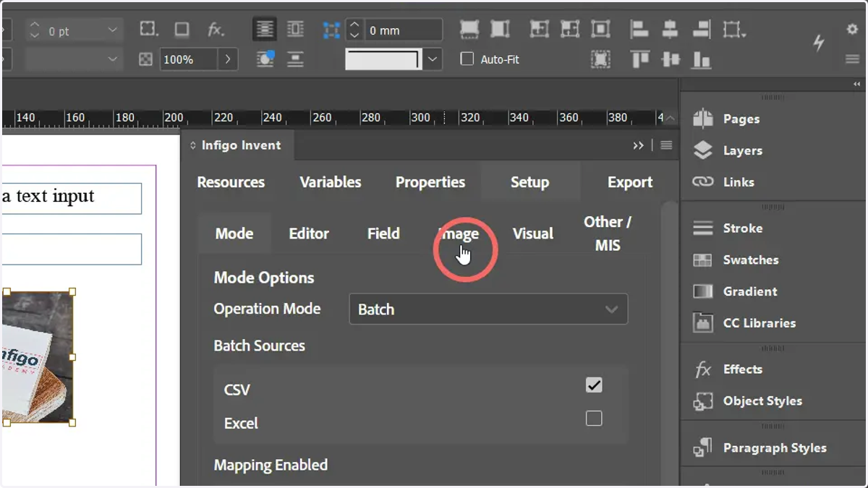Open the Other / MIS sub-tab
This screenshot has width=868, height=488.
point(608,234)
